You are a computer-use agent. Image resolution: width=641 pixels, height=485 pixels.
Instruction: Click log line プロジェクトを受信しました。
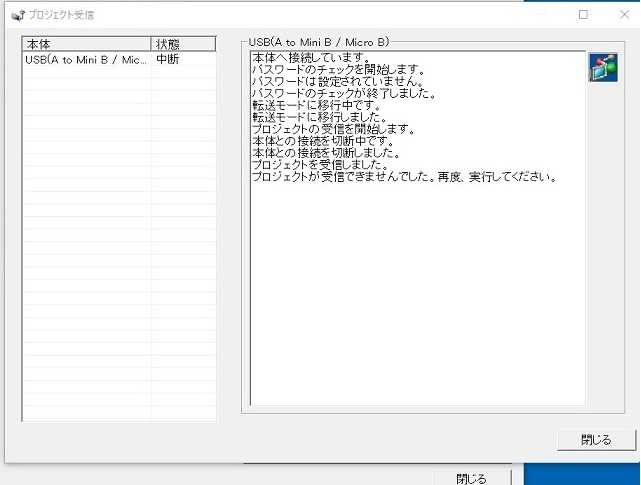(x=320, y=165)
